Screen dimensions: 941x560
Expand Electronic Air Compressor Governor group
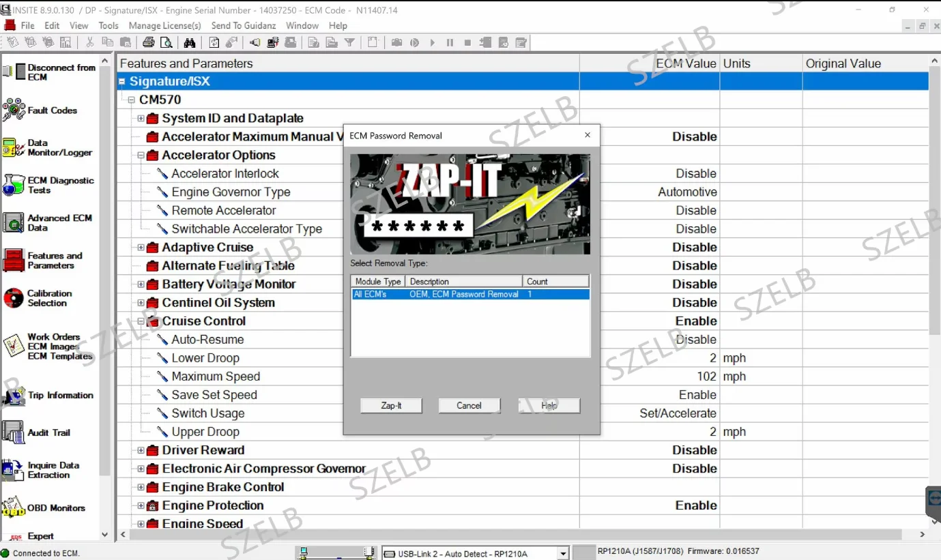(x=141, y=469)
